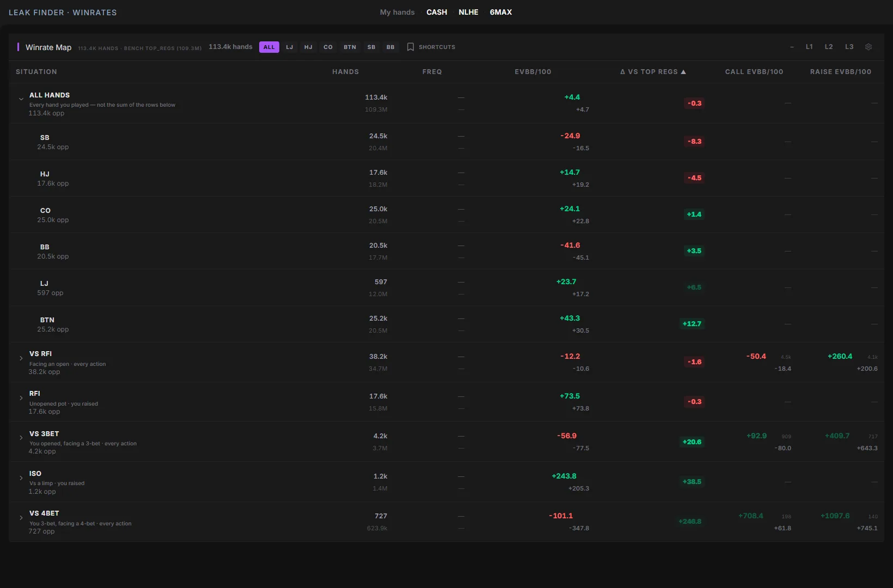Open the My hands selector
Viewport: 893px width, 588px height.
(x=397, y=12)
